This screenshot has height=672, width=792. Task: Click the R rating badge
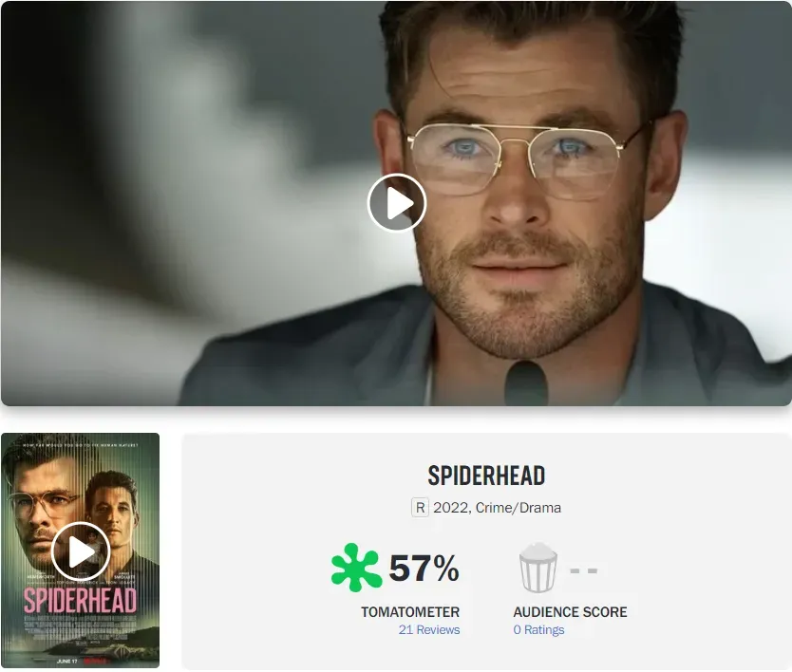pos(420,508)
